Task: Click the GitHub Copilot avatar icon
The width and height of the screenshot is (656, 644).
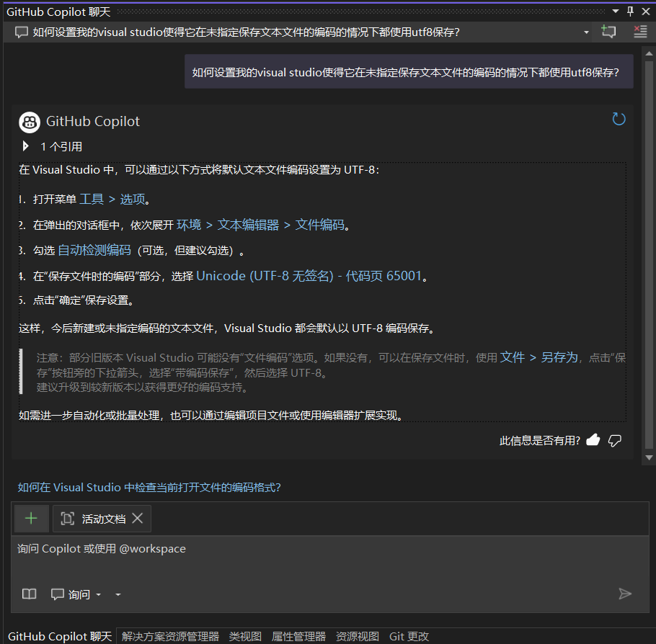Action: [29, 122]
